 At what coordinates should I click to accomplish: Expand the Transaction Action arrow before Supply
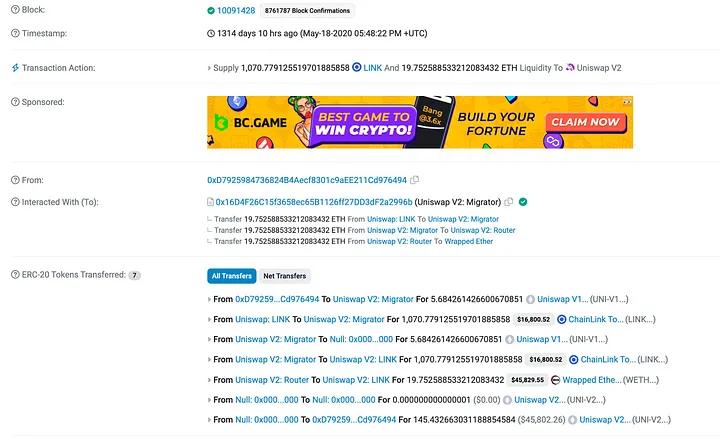pyautogui.click(x=209, y=68)
